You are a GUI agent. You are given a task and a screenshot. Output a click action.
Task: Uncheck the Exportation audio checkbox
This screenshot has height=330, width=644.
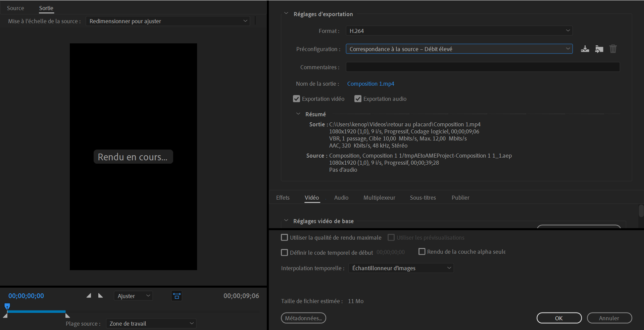358,99
